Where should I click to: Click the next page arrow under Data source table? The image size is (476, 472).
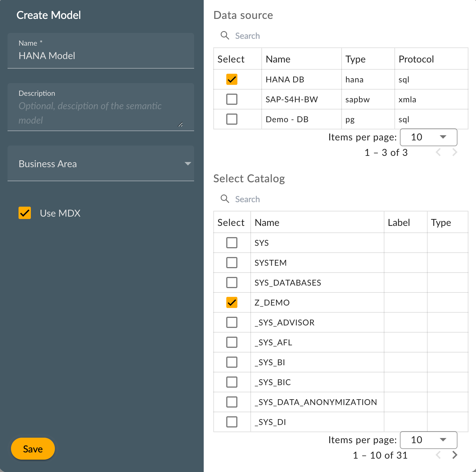point(455,152)
